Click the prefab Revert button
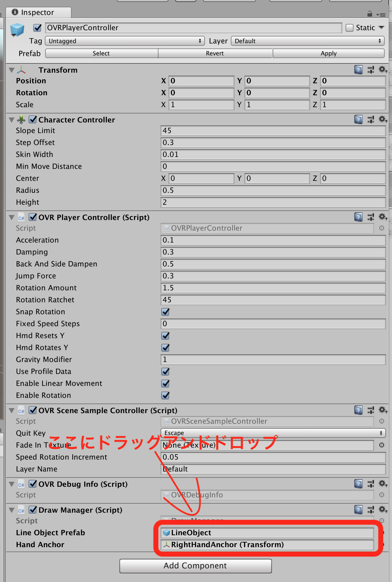 215,53
